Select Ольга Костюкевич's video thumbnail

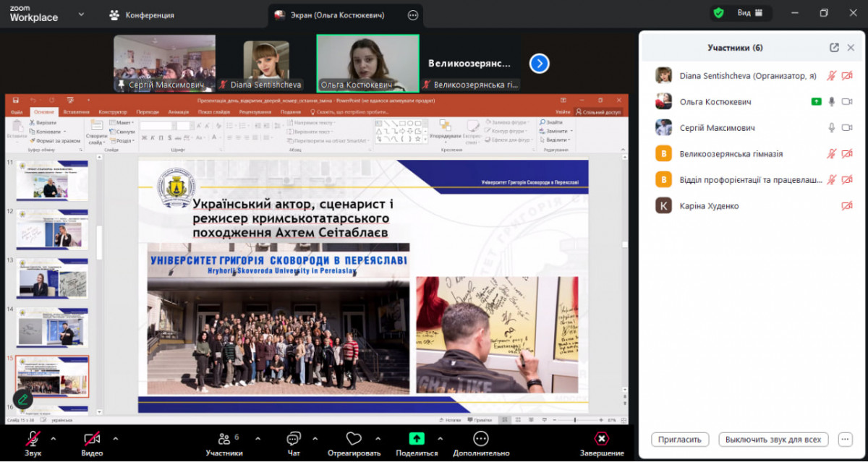[367, 62]
